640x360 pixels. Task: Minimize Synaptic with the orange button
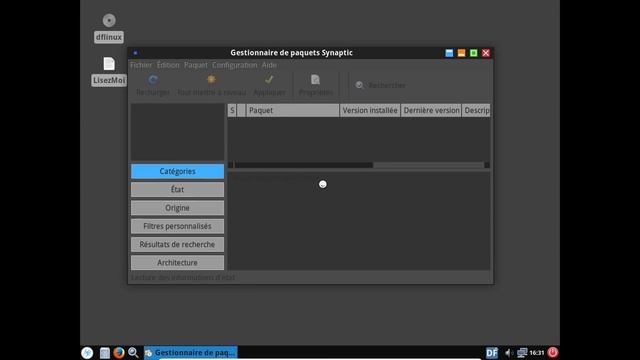[x=461, y=53]
